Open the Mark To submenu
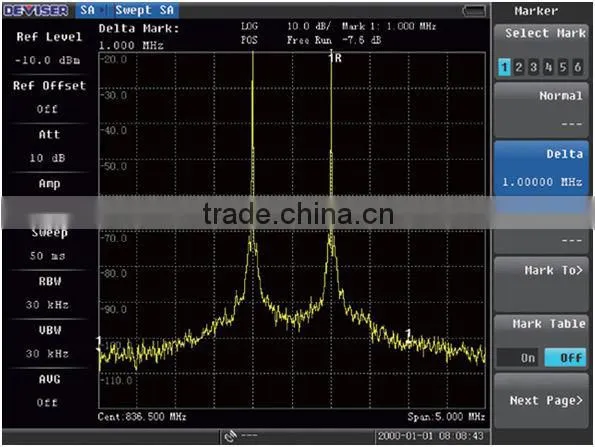The image size is (595, 447). [x=541, y=284]
